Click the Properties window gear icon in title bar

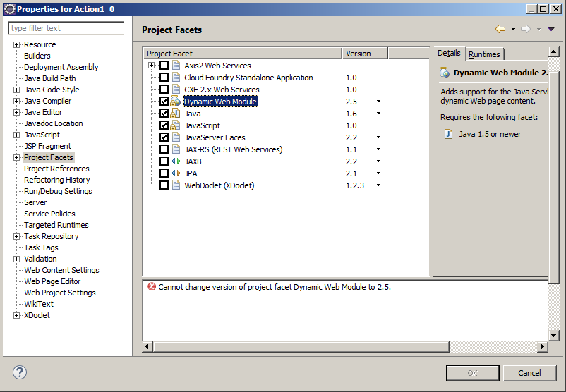(10, 9)
